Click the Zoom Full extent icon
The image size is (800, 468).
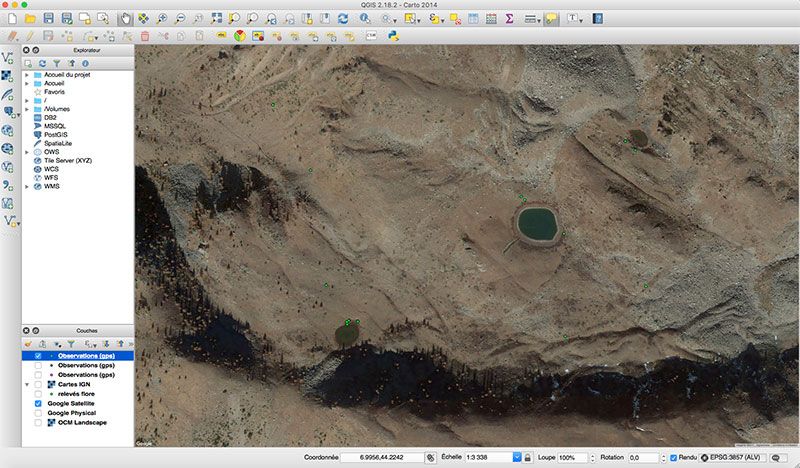tap(216, 18)
